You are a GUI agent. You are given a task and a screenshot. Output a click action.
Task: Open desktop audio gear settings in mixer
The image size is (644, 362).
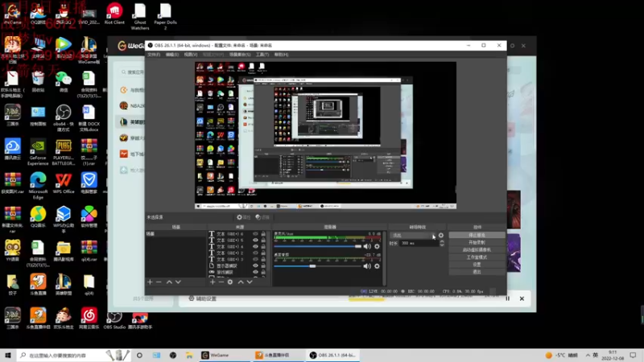click(x=377, y=266)
